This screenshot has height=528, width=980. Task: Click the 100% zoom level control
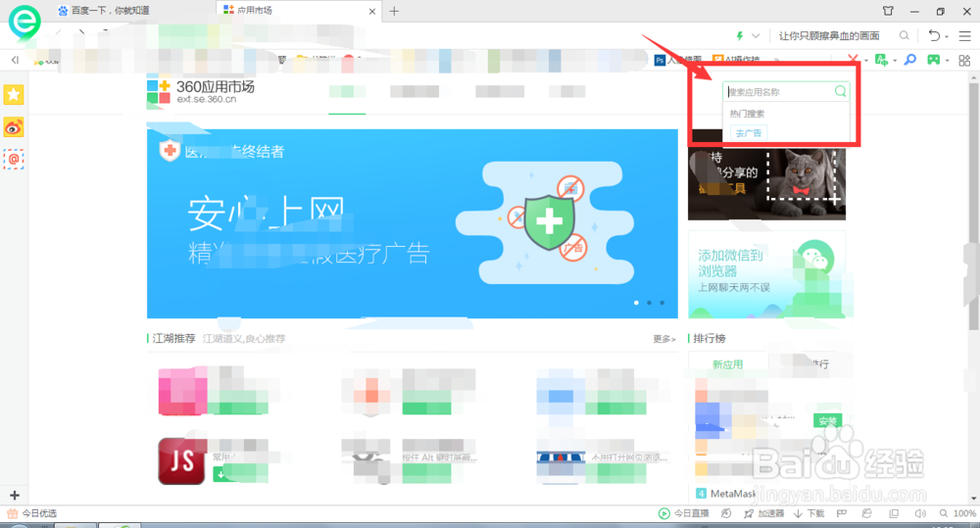tap(957, 513)
